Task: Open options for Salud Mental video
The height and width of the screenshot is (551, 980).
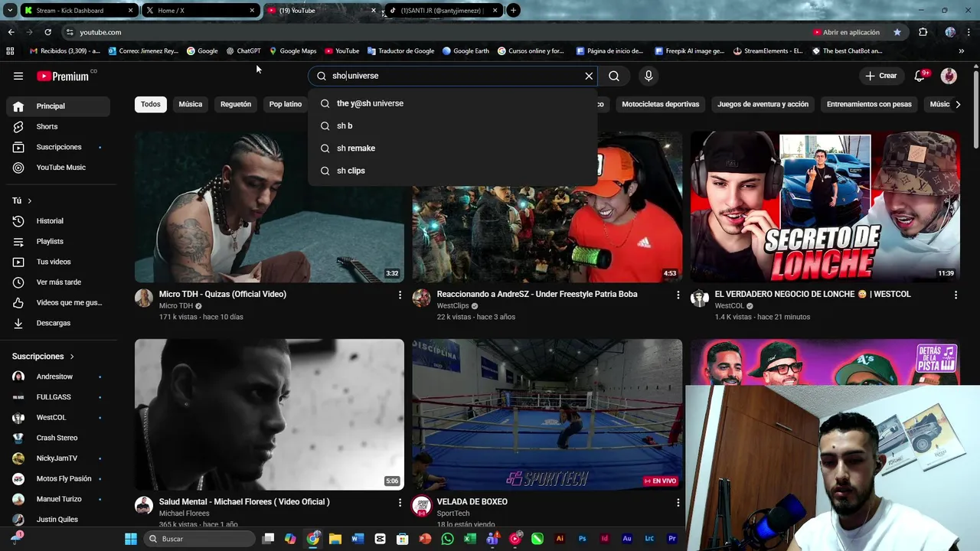Action: tap(400, 502)
